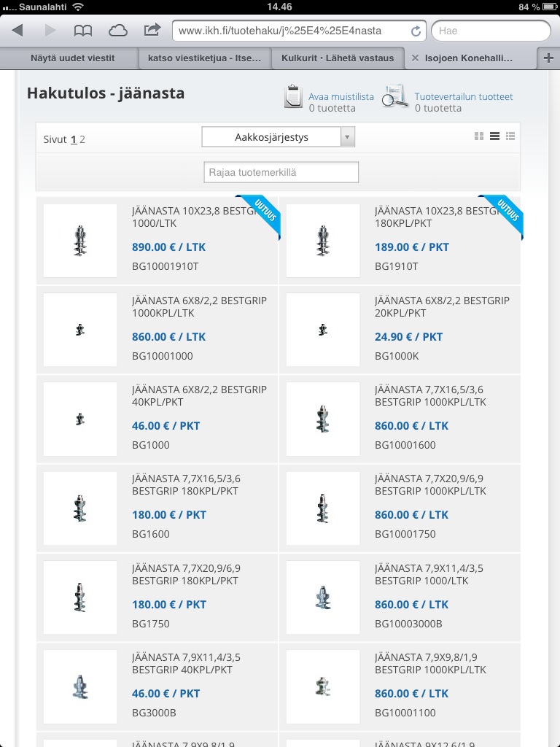Open Tuotevertailun tuotteet comparison link
Viewport: 560px width, 747px height.
tap(463, 96)
